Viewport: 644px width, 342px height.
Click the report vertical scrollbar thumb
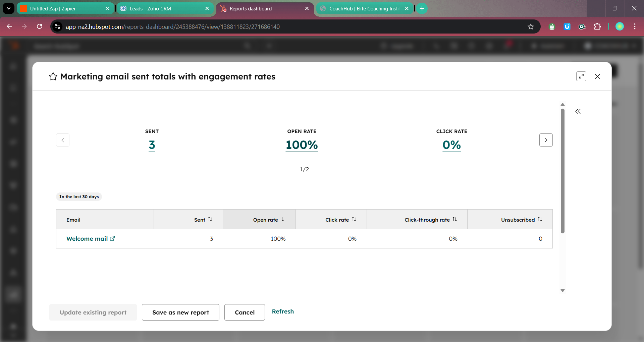562,171
